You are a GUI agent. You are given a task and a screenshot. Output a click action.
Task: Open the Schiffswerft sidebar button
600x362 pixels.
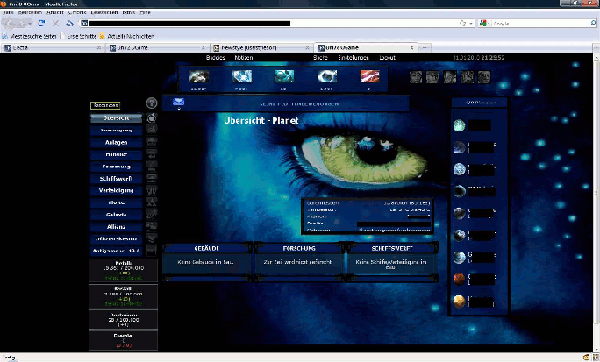pyautogui.click(x=116, y=179)
